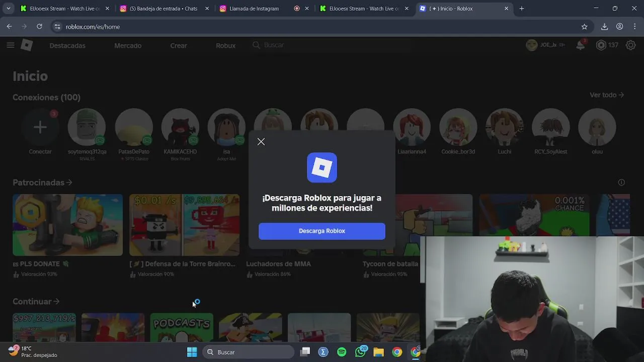
Task: Open isa friend avatar
Action: point(226,127)
